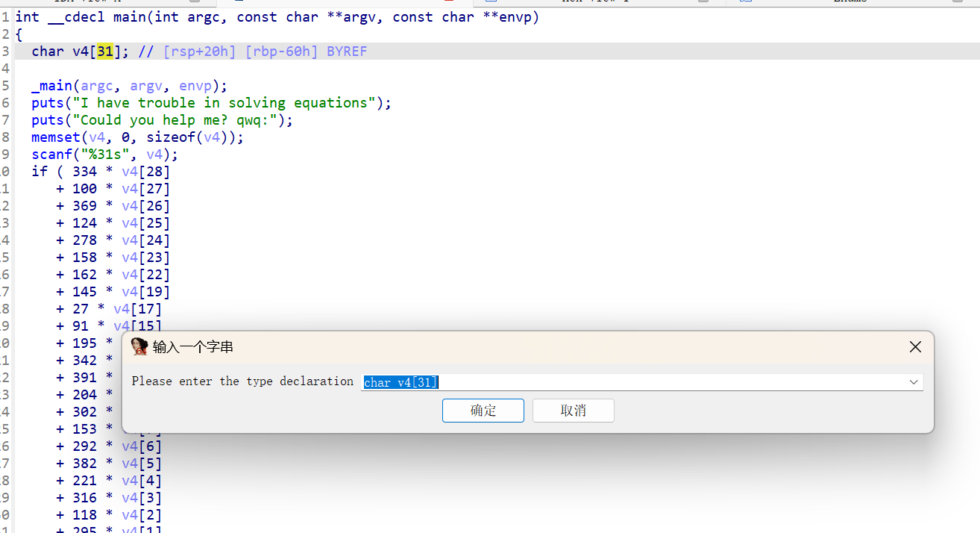The width and height of the screenshot is (980, 533).
Task: Click inside the type declaration input field
Action: pyautogui.click(x=634, y=382)
